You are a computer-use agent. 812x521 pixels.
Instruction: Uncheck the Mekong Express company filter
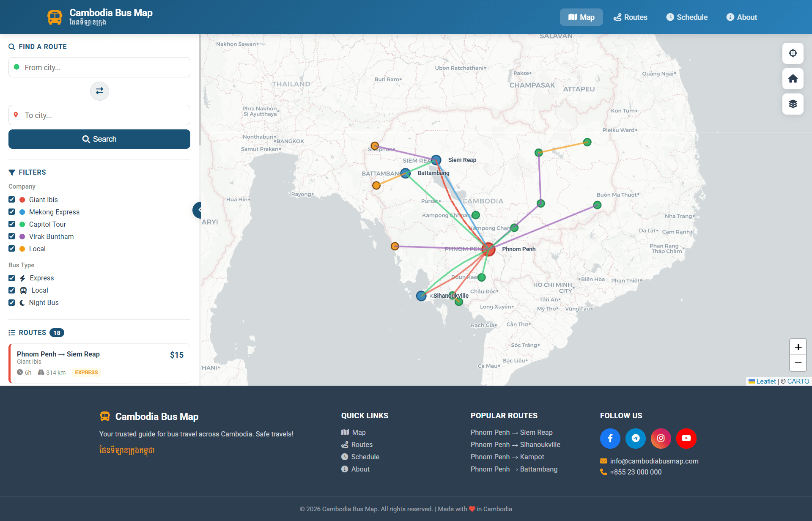pyautogui.click(x=12, y=212)
